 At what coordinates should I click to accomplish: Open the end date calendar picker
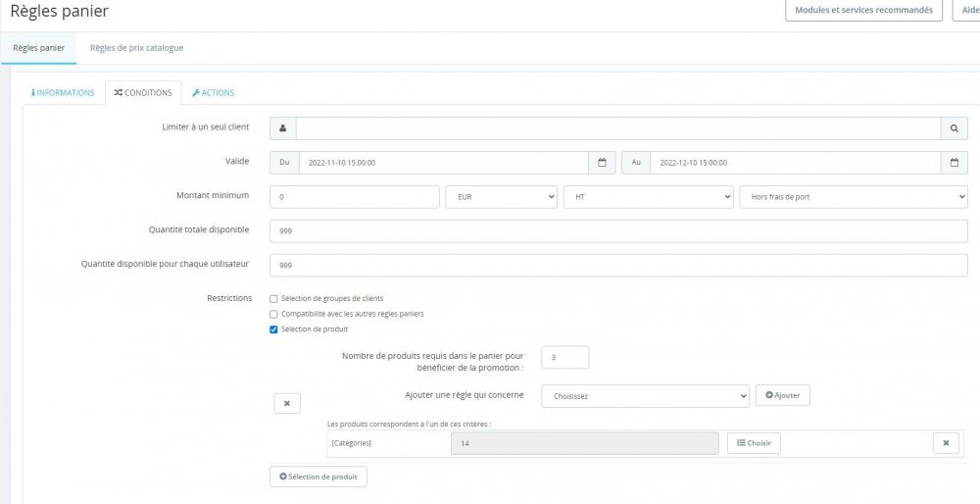(954, 163)
